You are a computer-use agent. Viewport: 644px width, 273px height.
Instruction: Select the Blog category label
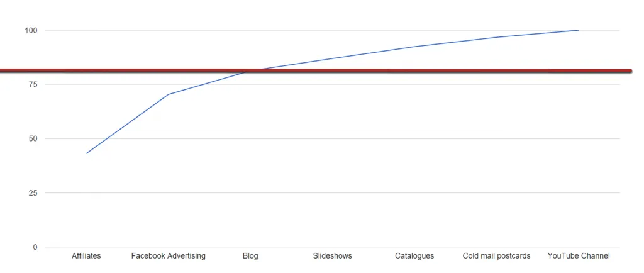coord(250,256)
